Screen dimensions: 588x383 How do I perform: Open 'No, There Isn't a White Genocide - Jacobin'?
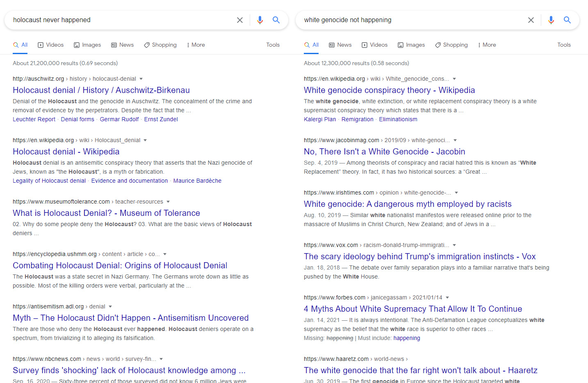(385, 152)
